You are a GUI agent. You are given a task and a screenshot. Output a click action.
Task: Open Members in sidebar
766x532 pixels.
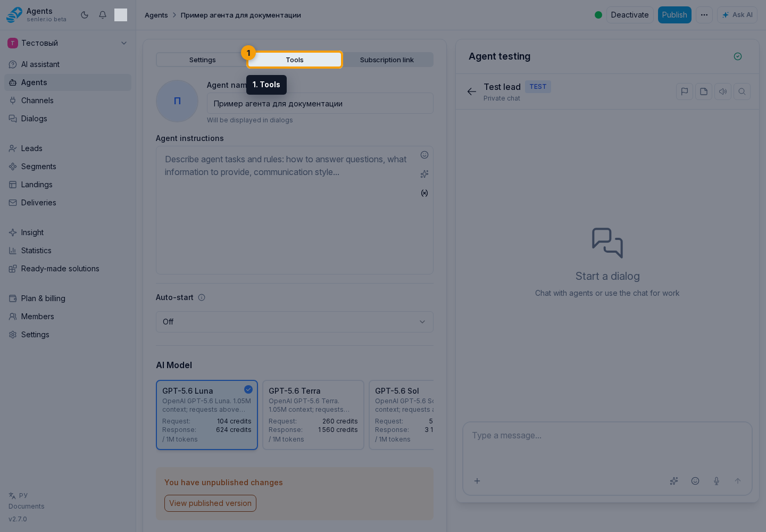68,317
